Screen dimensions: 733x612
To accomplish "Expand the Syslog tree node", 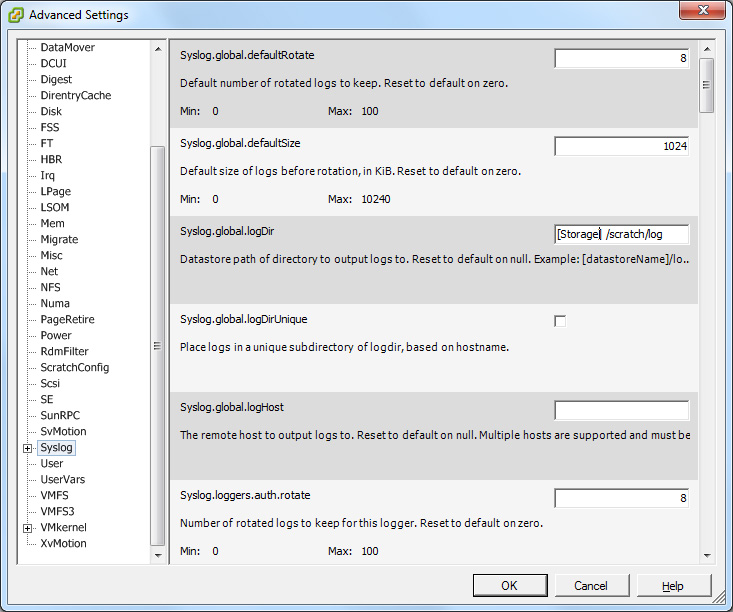I will click(28, 448).
